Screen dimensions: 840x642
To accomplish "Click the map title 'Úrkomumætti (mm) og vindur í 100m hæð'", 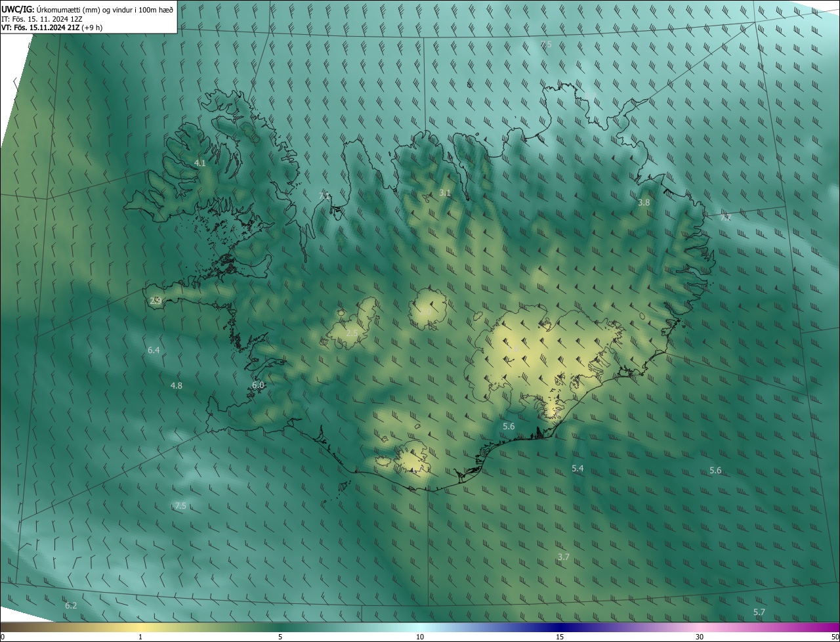I will tap(104, 9).
